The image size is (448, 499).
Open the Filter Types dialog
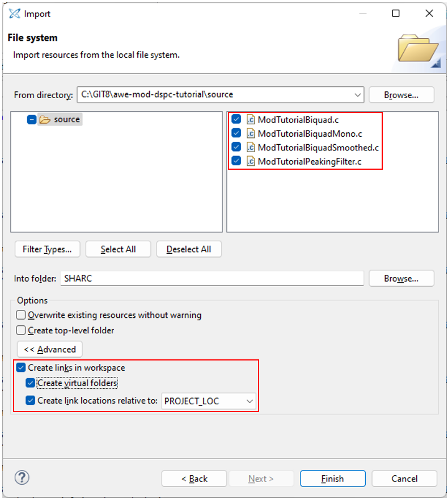point(47,249)
